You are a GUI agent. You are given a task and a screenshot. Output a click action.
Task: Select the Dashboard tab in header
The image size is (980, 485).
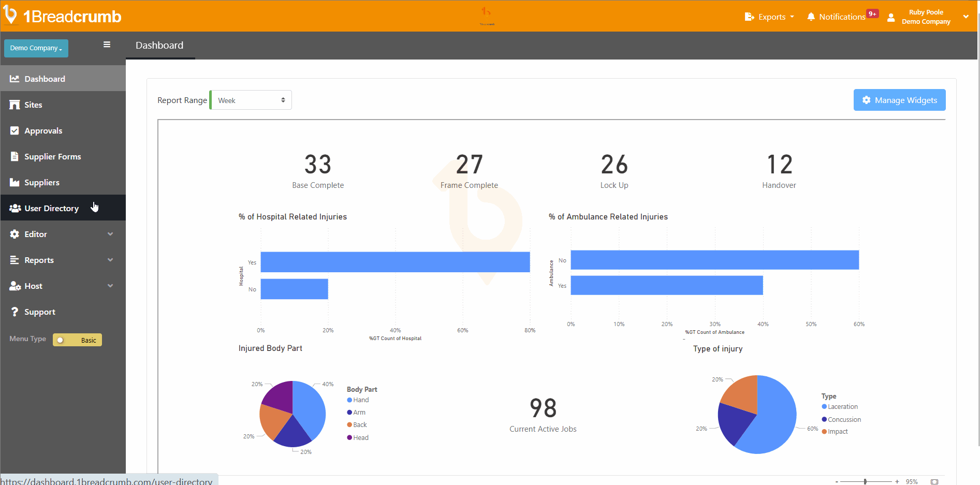(159, 46)
